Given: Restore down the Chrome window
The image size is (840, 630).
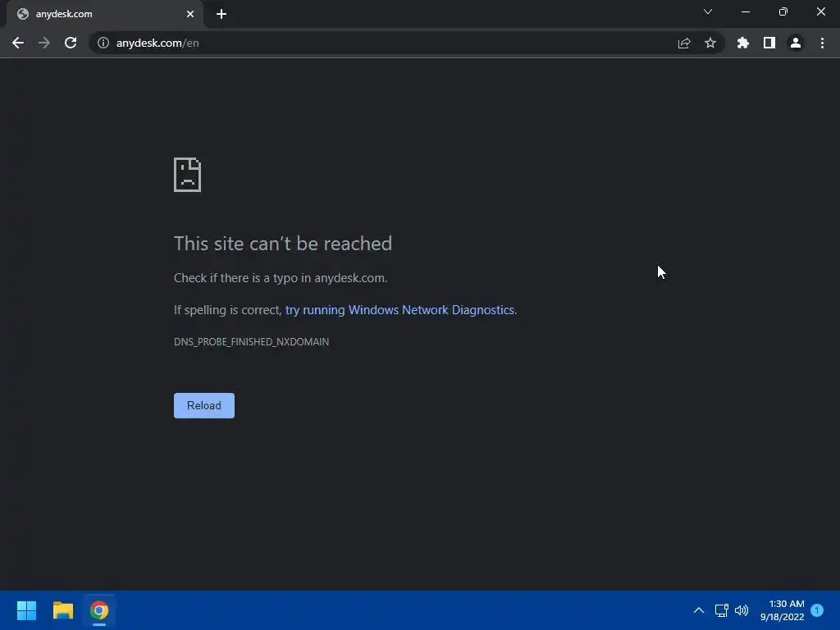Looking at the screenshot, I should [x=783, y=11].
